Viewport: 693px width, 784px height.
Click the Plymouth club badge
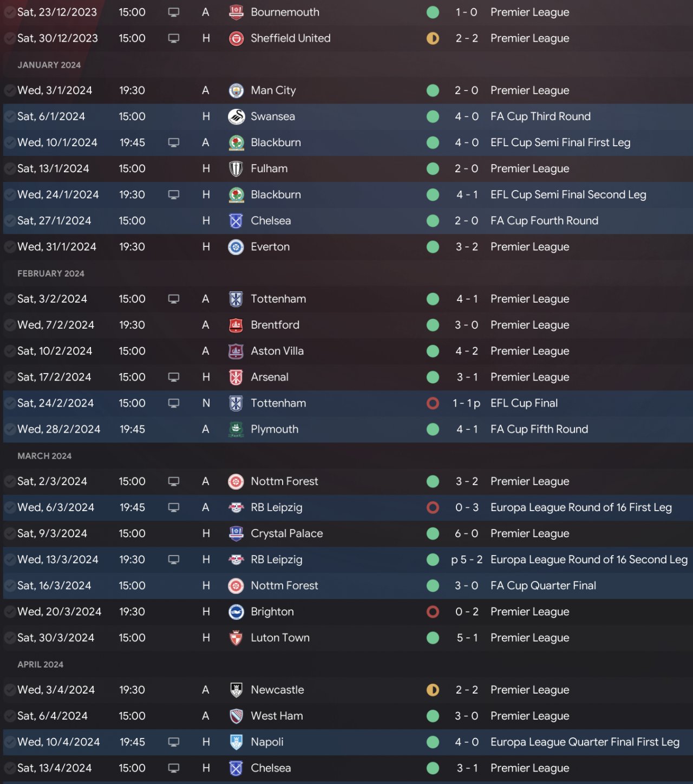tap(236, 429)
